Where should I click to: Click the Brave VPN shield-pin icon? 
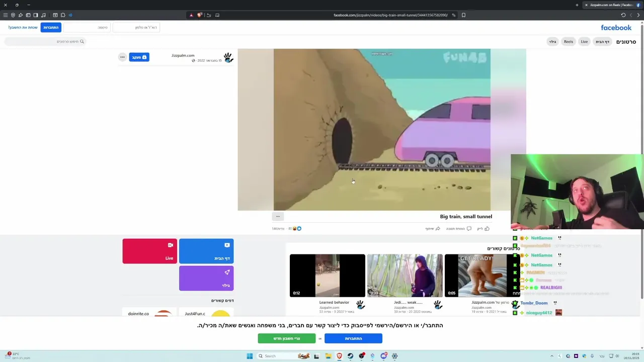click(13, 15)
